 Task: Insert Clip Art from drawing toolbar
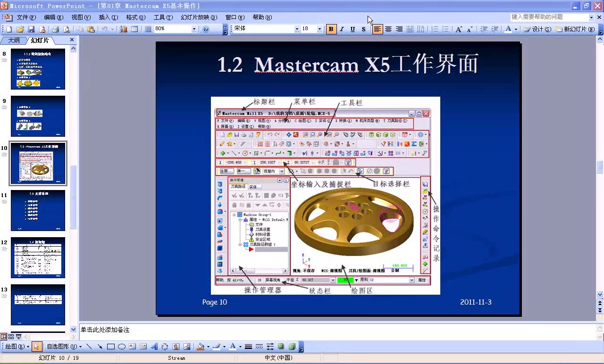pos(176,347)
